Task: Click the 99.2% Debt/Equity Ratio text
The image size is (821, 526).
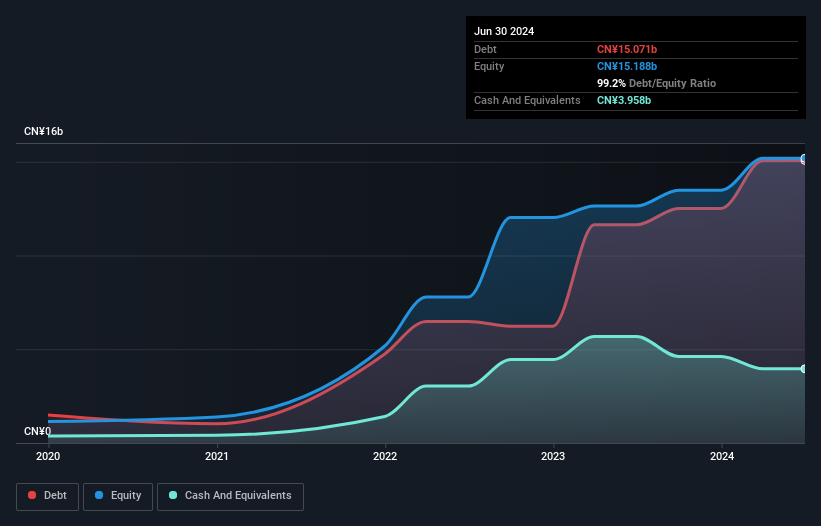Action: point(657,83)
